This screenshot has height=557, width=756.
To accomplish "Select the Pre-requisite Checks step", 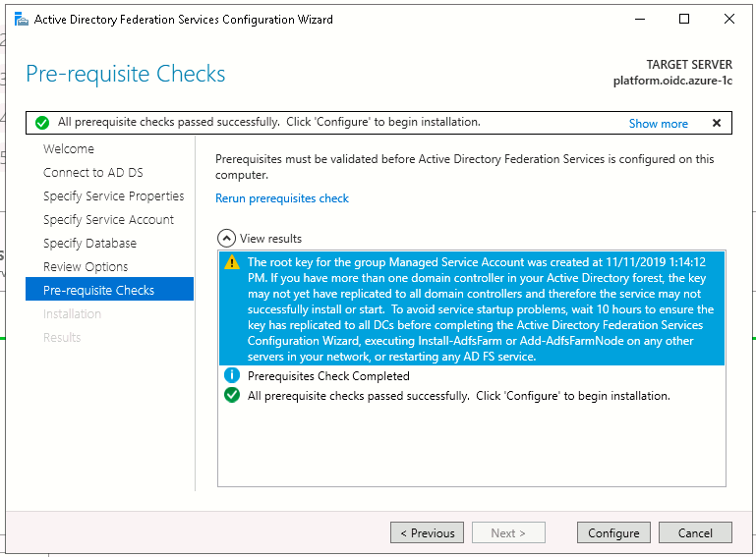I will 98,291.
